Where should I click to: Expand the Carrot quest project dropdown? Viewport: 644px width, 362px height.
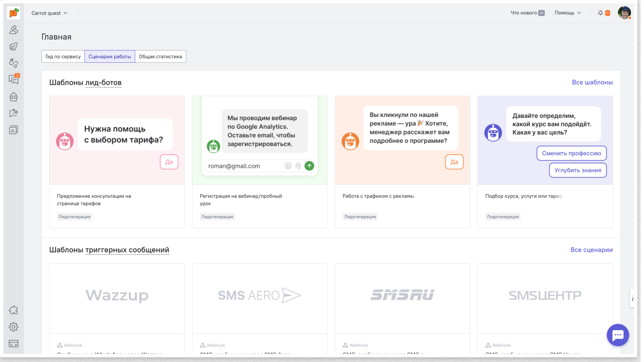[x=49, y=13]
